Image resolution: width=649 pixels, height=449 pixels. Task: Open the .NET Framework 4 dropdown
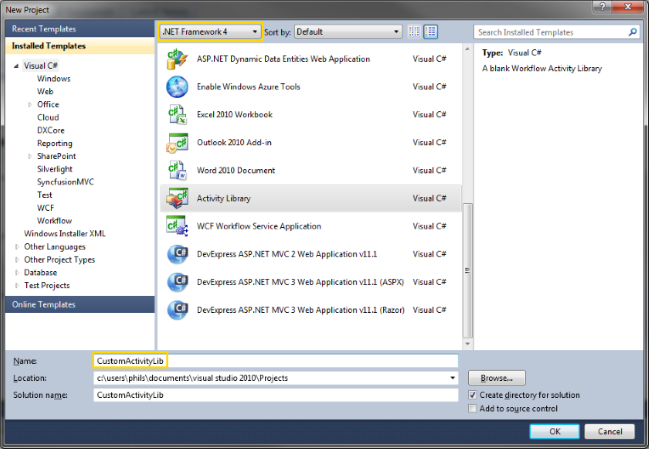click(x=210, y=31)
